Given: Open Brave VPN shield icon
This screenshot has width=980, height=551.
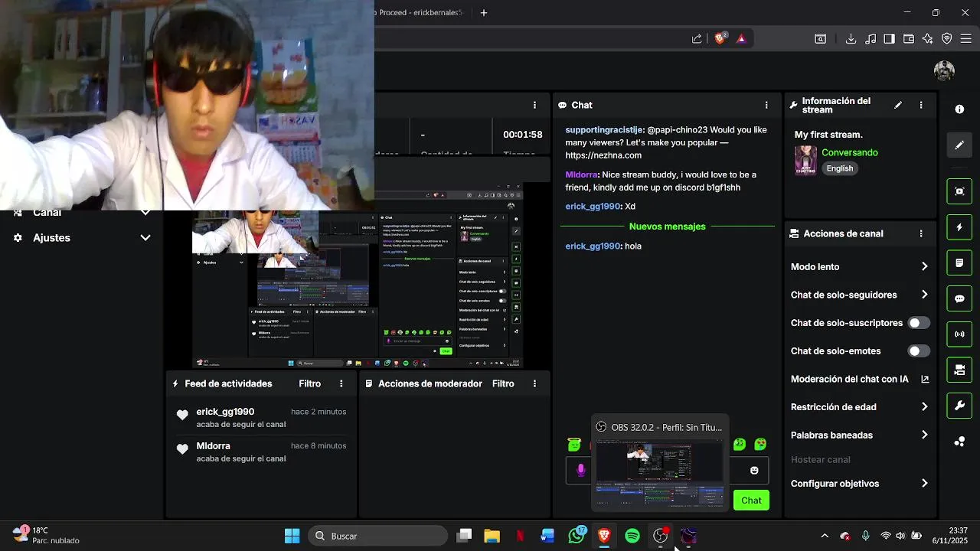Looking at the screenshot, I should pyautogui.click(x=947, y=38).
